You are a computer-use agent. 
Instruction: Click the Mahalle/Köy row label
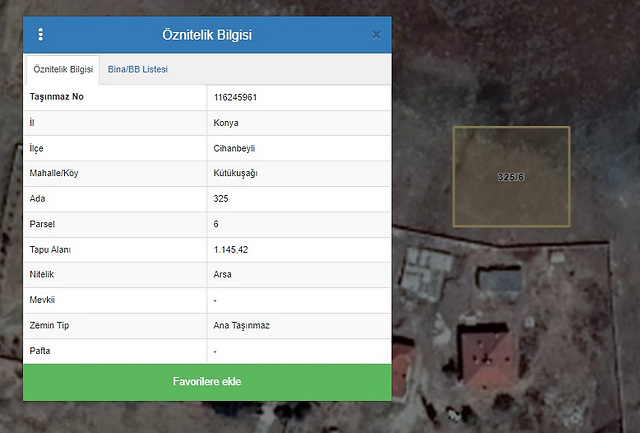coord(54,173)
